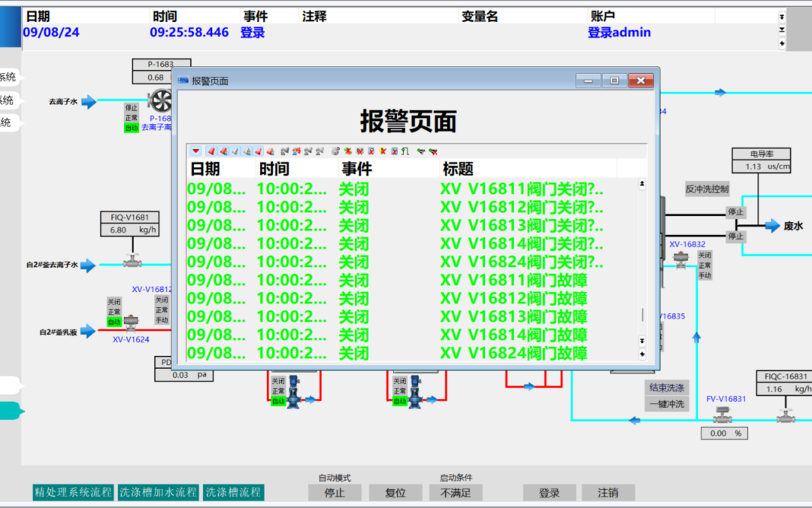Click the blue arrow beside 自2#釜去离子水

(88, 265)
